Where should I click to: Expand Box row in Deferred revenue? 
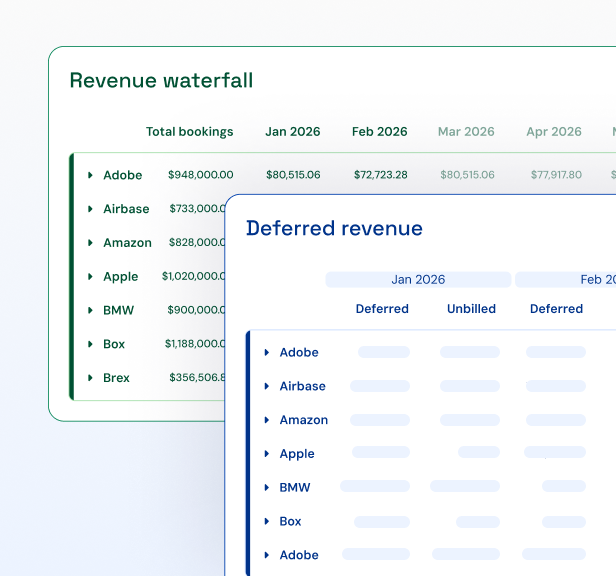tap(267, 521)
